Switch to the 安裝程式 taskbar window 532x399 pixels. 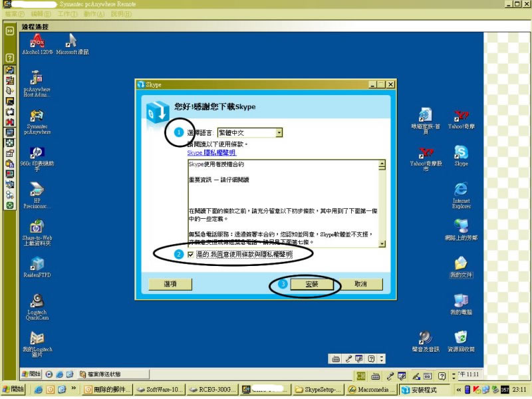tap(424, 390)
